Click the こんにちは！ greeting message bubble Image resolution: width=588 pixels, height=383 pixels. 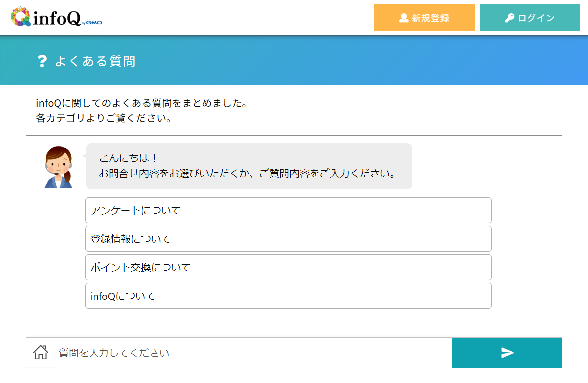[249, 166]
